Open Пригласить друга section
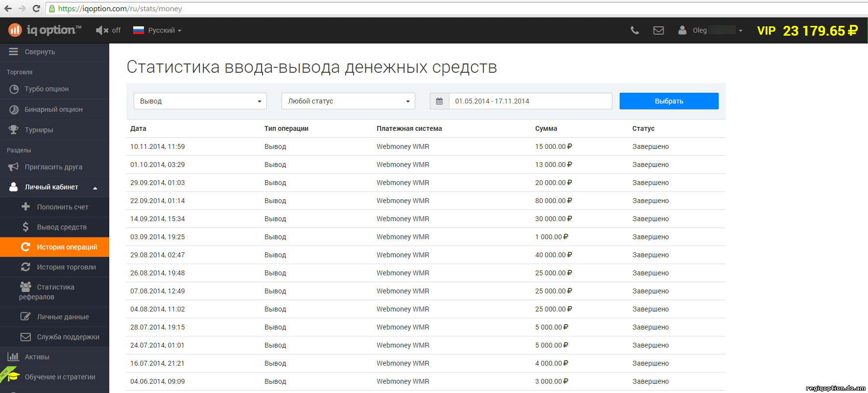 [55, 167]
